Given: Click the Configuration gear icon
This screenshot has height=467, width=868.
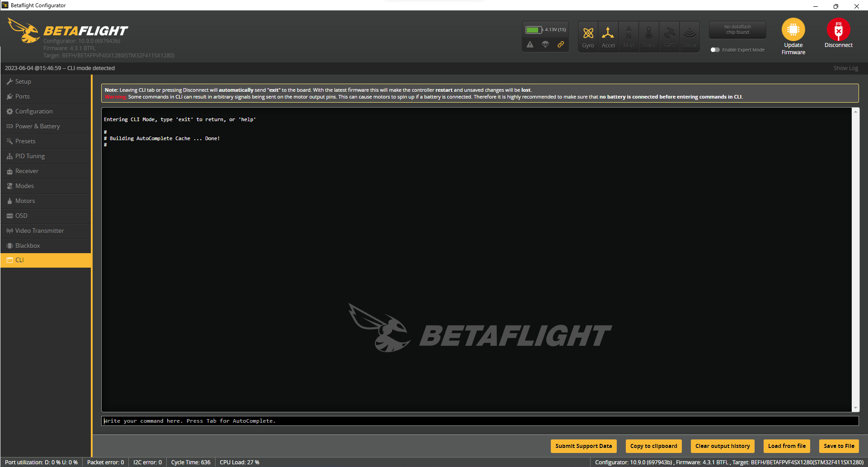Looking at the screenshot, I should 9,111.
